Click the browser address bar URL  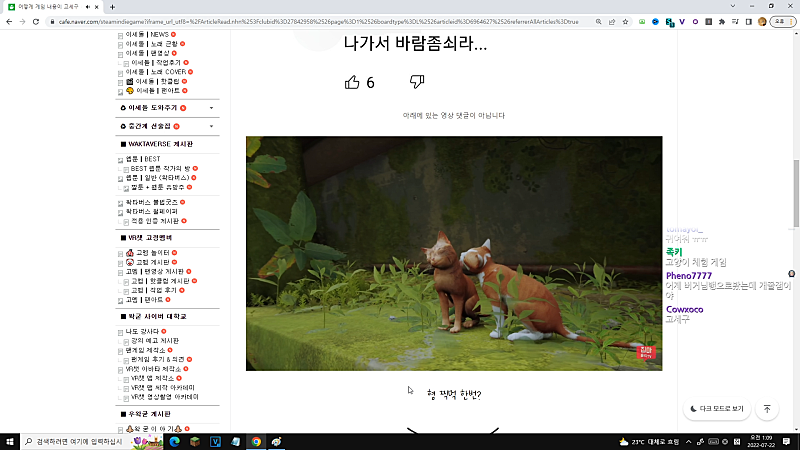[x=318, y=22]
